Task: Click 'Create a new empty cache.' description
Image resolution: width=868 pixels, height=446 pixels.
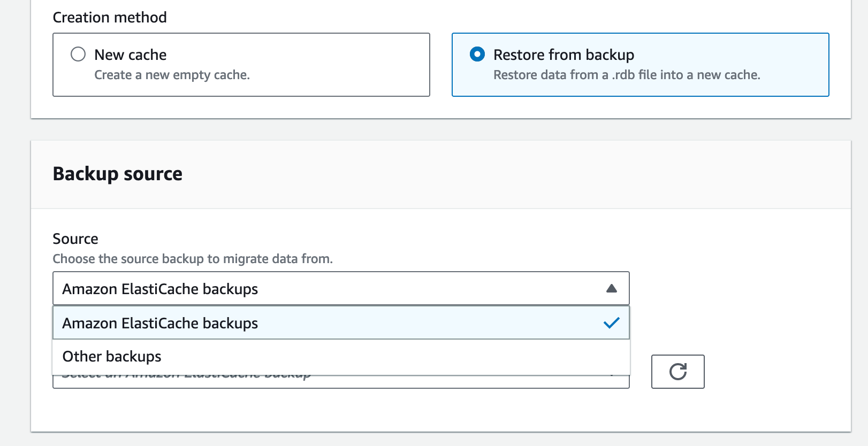Action: pos(172,75)
